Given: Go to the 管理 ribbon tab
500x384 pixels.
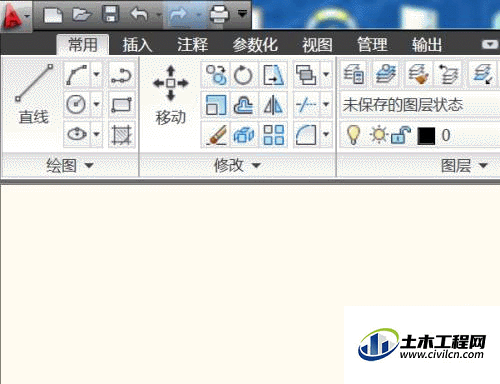Looking at the screenshot, I should click(x=372, y=45).
